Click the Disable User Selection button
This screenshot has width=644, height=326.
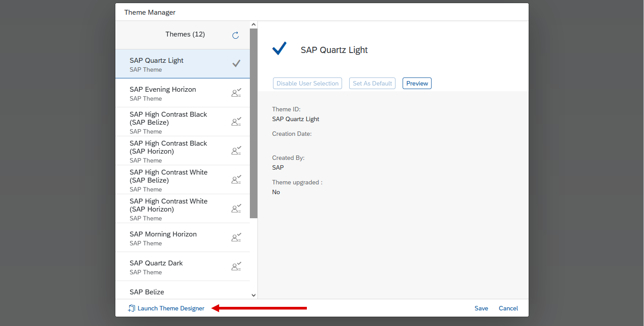tap(307, 83)
